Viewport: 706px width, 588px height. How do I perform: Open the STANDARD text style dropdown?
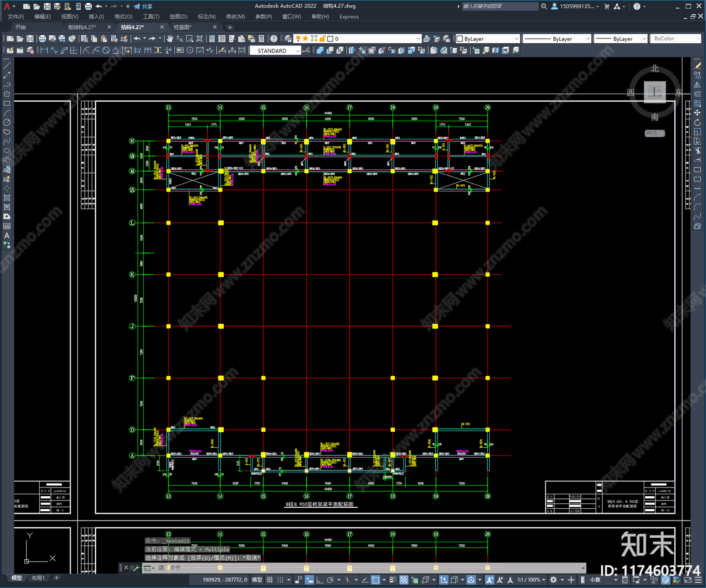pyautogui.click(x=275, y=51)
